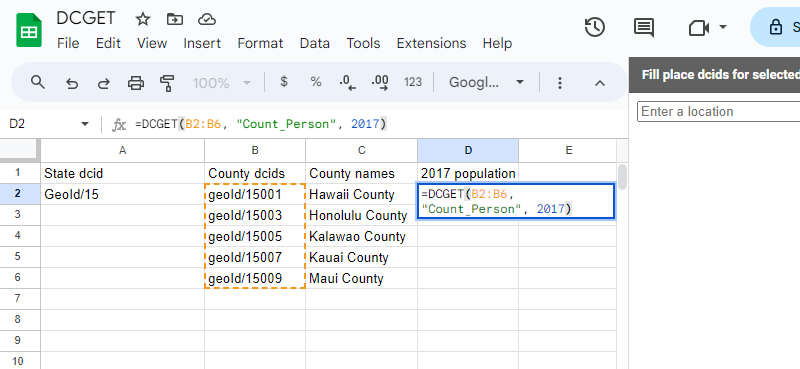Open the Data menu
Image resolution: width=800 pixels, height=369 pixels.
315,43
